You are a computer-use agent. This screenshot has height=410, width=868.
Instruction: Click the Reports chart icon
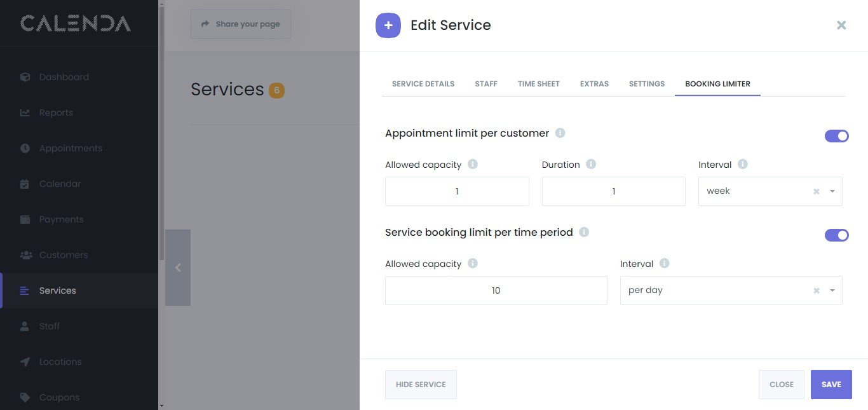[x=25, y=113]
